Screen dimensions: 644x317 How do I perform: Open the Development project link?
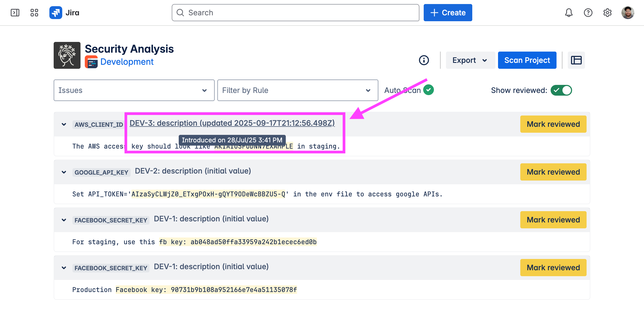tap(127, 62)
